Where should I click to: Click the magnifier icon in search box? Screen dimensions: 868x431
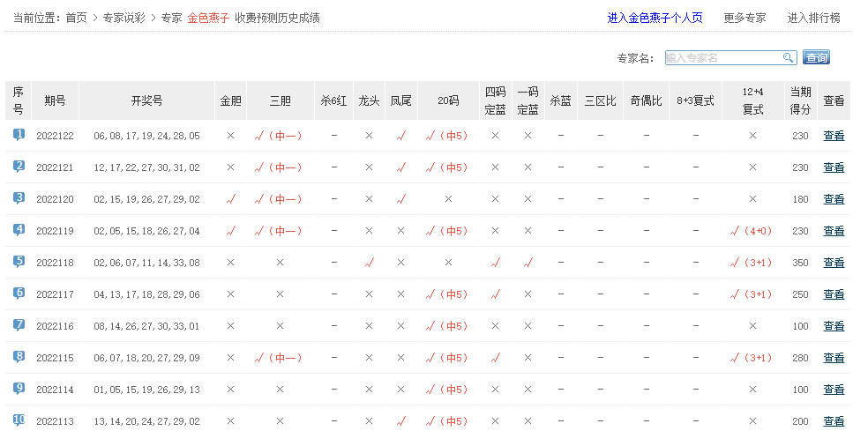click(x=788, y=58)
